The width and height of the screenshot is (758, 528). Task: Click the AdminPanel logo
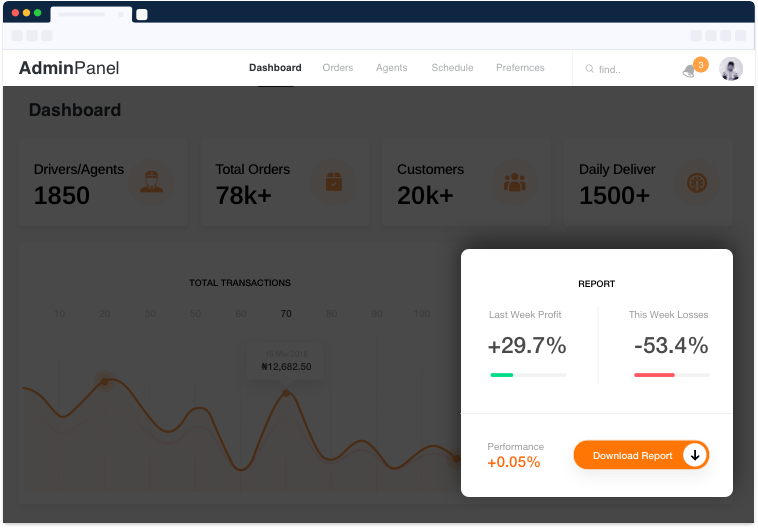point(69,68)
